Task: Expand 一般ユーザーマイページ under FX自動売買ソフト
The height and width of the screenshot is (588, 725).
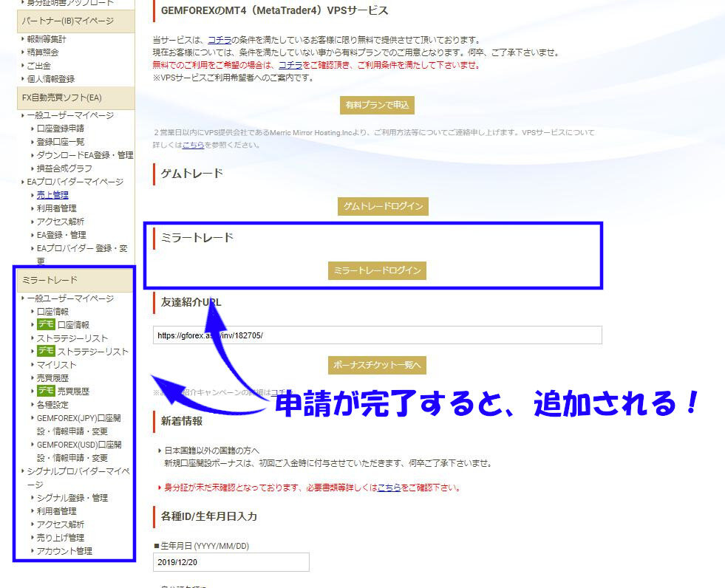Action: [70, 115]
